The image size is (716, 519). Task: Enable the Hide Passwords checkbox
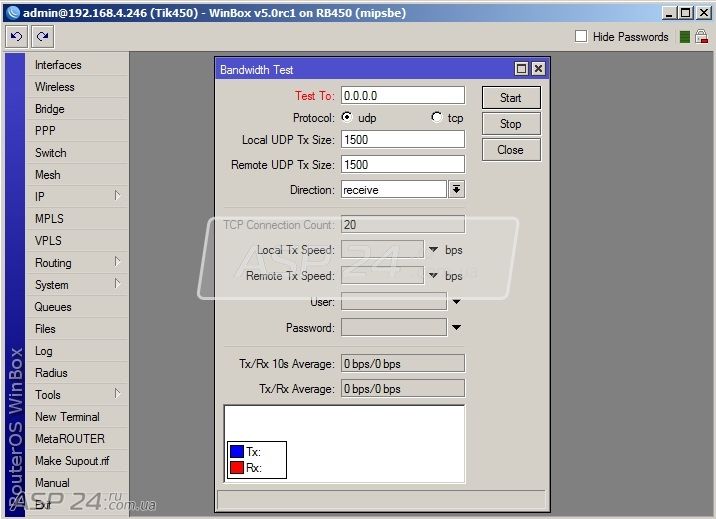(x=581, y=36)
